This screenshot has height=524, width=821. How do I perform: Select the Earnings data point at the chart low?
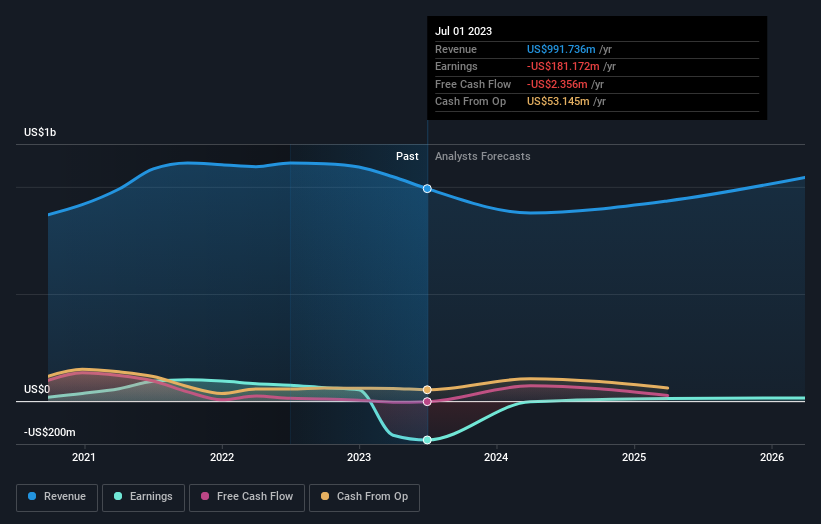pos(427,440)
